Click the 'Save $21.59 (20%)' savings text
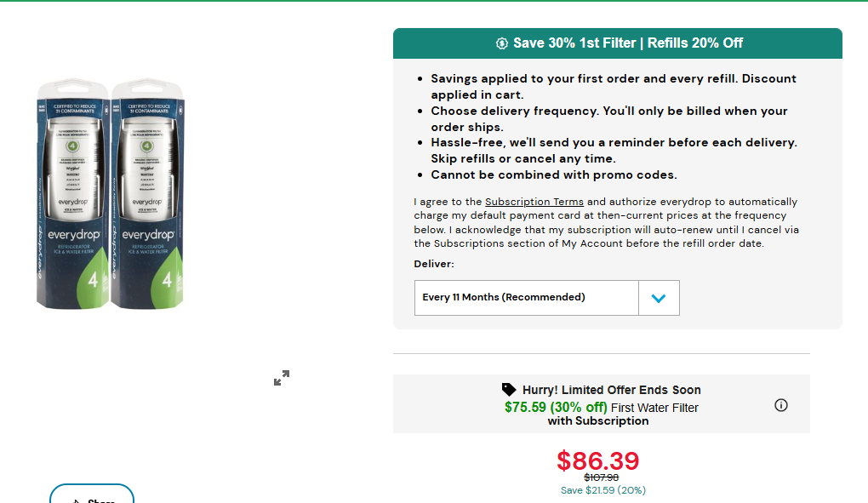 click(602, 490)
